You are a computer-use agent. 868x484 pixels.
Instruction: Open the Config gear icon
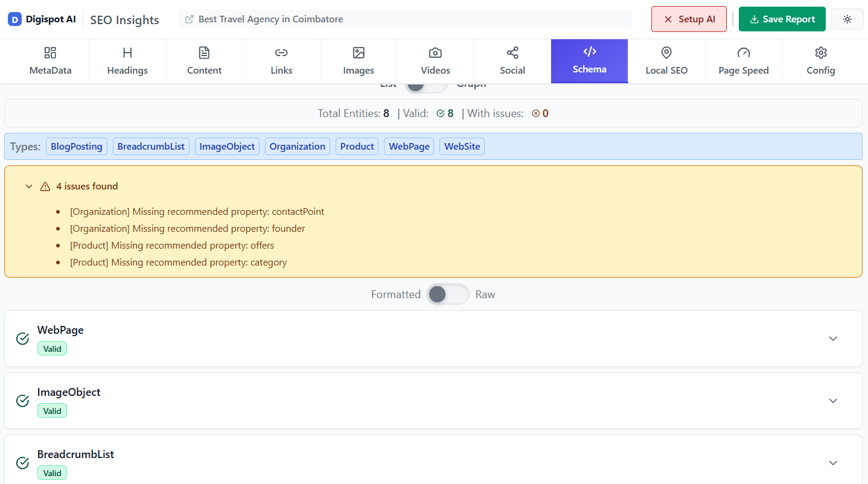click(820, 53)
